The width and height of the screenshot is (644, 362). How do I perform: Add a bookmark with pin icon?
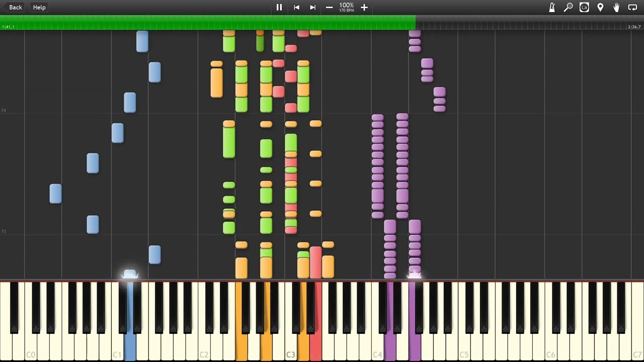pos(600,7)
